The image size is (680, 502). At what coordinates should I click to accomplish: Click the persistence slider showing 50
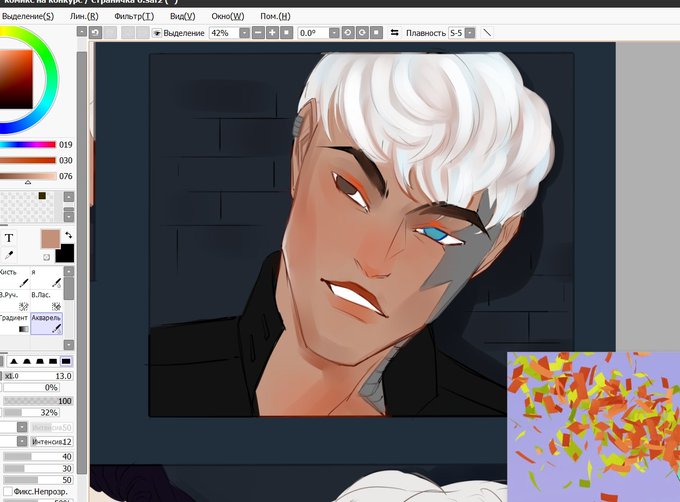38,480
